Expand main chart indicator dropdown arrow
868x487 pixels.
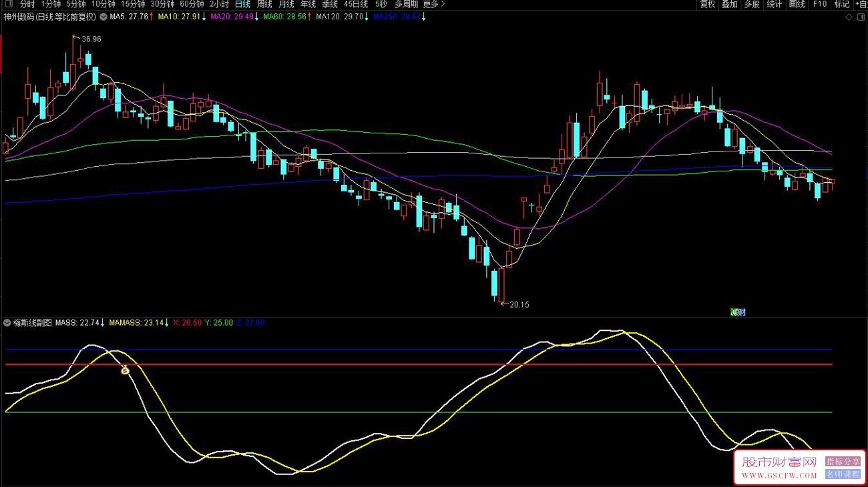pyautogui.click(x=103, y=17)
